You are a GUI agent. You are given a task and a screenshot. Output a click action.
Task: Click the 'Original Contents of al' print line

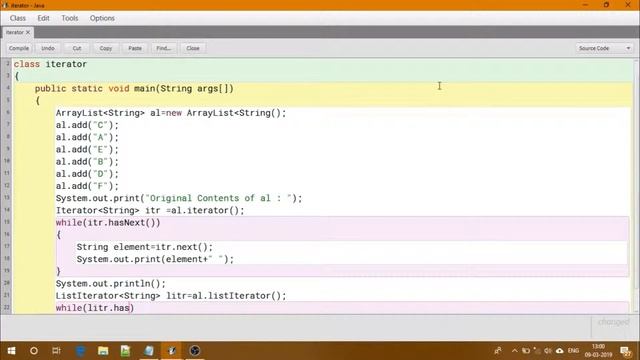tap(179, 198)
